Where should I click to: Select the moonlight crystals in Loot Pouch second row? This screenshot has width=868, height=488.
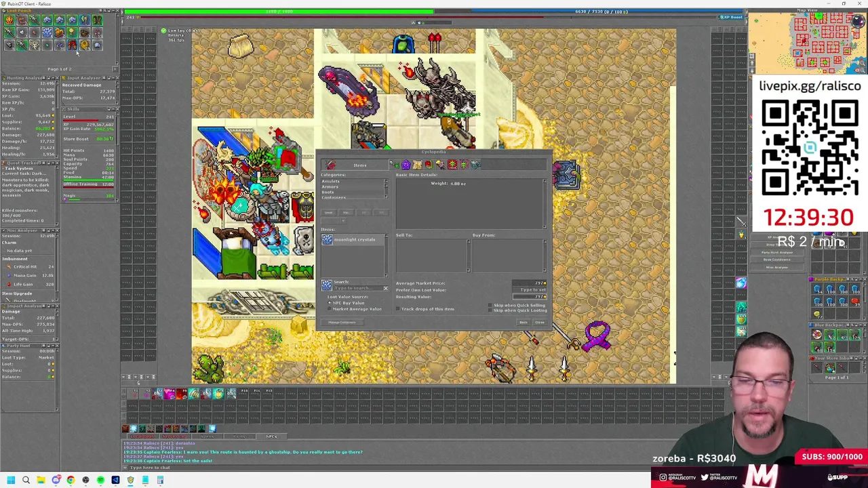coord(47,33)
